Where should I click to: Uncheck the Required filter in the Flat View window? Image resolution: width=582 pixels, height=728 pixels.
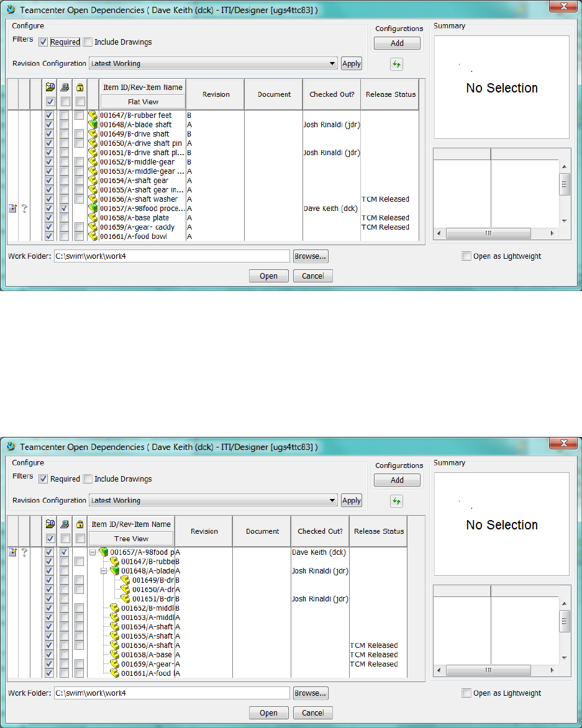click(x=43, y=42)
